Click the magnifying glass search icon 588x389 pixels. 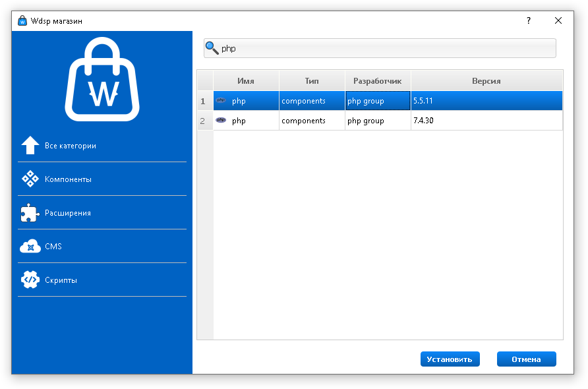pos(212,48)
